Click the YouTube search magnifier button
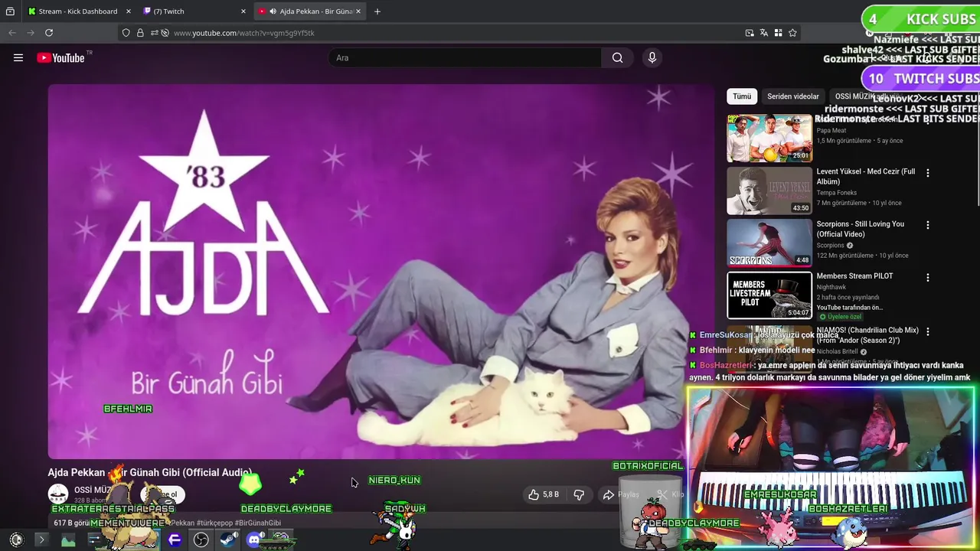 click(x=617, y=57)
